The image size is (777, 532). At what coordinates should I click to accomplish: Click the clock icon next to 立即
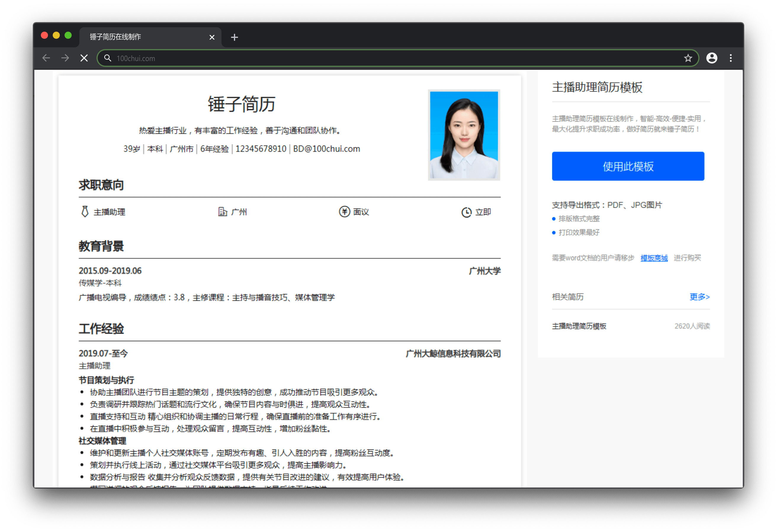coord(466,212)
